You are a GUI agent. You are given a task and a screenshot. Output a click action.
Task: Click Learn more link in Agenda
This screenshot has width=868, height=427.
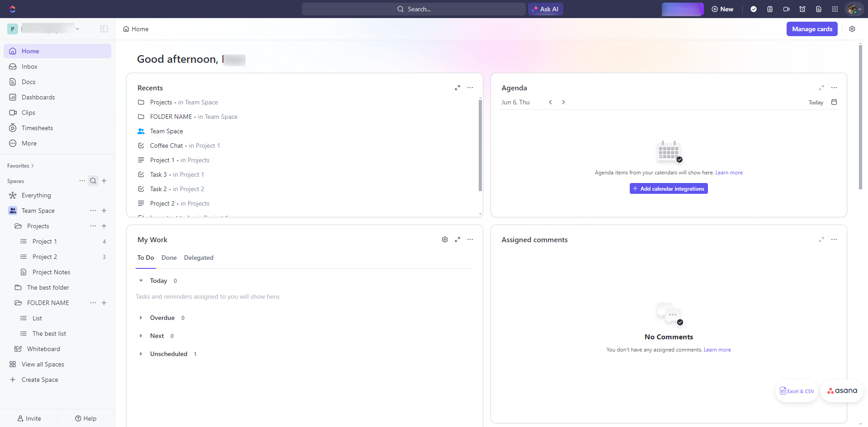[x=729, y=173]
